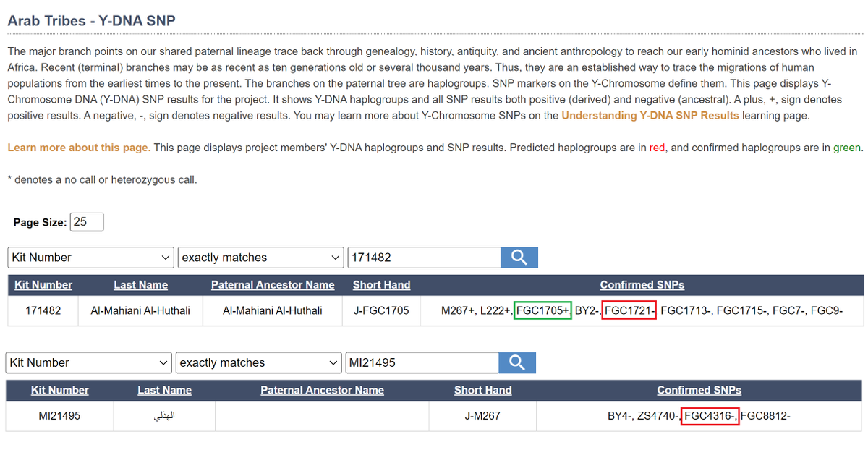Sort second table by Confirmed SNPs header
The image size is (868, 463).
coord(699,390)
